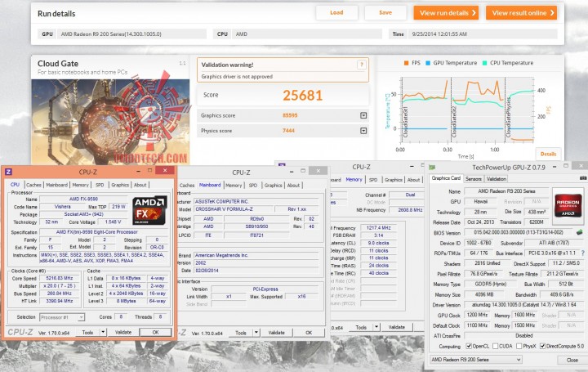Open the Tools arrow in the CPU tab window
This screenshot has width=588, height=372.
[x=103, y=332]
